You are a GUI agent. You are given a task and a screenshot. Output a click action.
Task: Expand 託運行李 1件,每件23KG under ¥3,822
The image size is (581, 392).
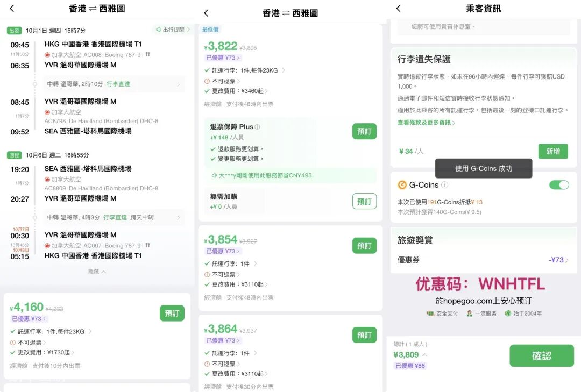coord(245,70)
